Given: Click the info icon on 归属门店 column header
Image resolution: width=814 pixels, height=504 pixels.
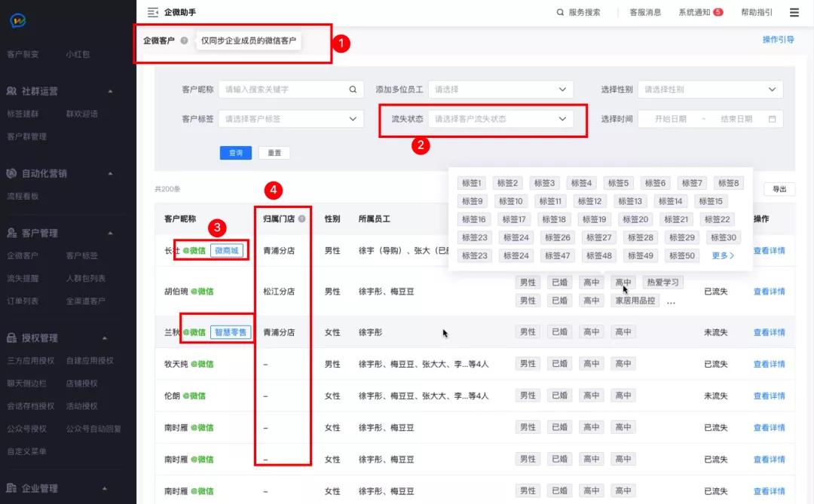Looking at the screenshot, I should pos(302,218).
